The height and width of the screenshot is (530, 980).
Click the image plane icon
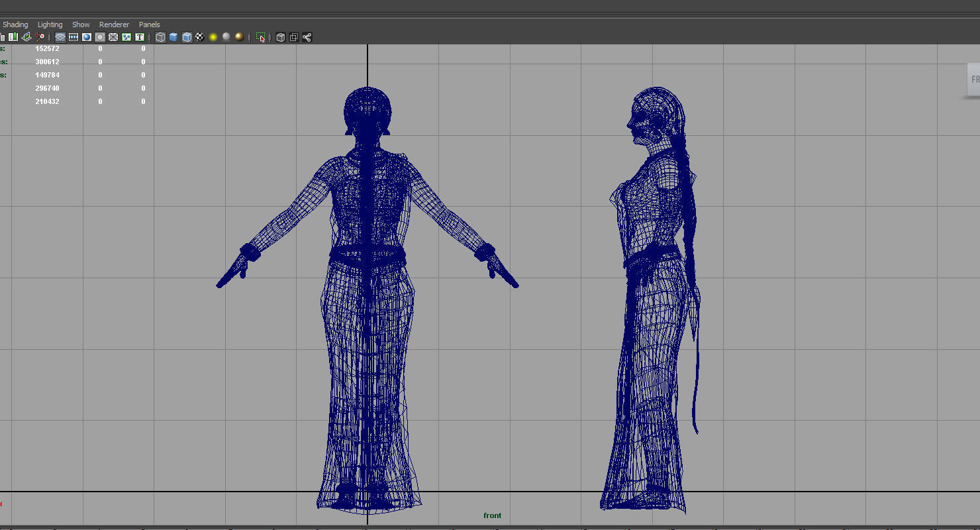pyautogui.click(x=26, y=37)
